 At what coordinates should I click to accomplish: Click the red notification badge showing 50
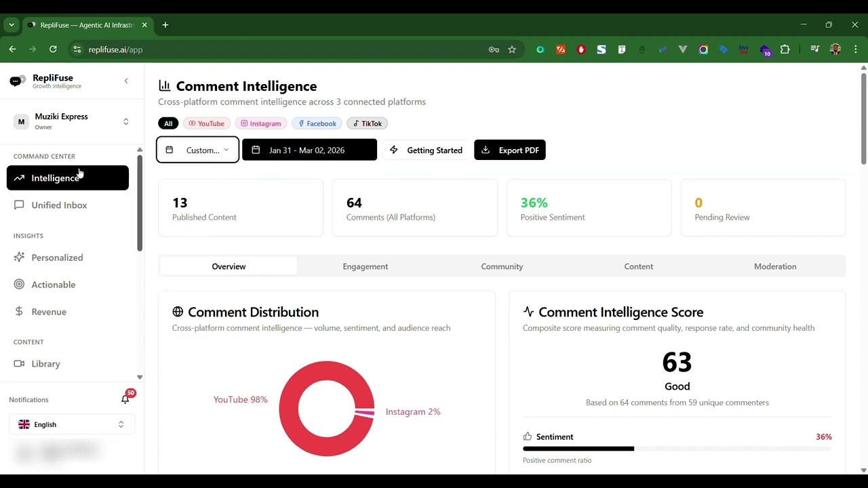tap(130, 393)
